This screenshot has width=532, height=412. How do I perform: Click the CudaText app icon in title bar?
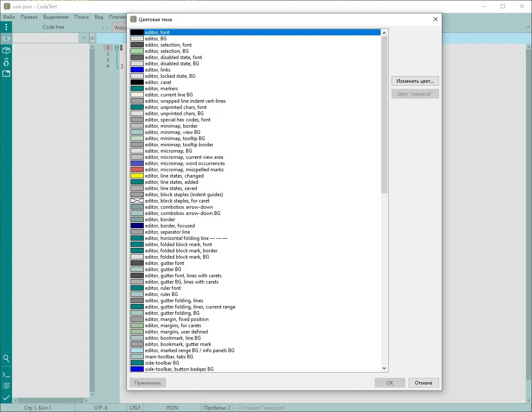tap(7, 6)
